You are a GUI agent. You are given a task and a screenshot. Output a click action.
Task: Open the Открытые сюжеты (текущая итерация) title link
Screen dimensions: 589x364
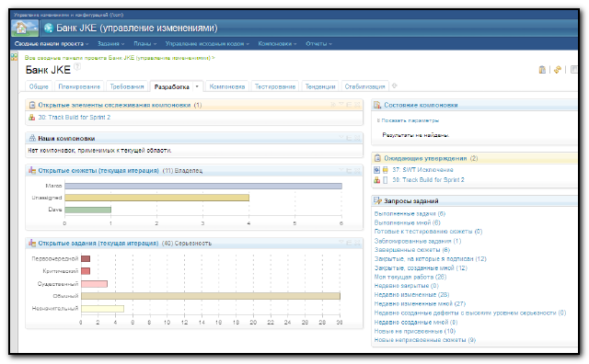(98, 171)
